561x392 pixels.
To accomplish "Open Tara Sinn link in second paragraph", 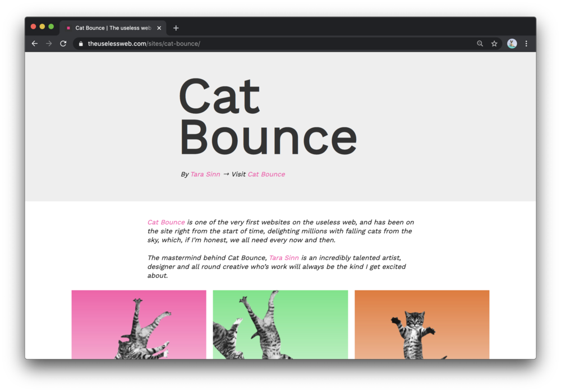I will click(x=284, y=257).
